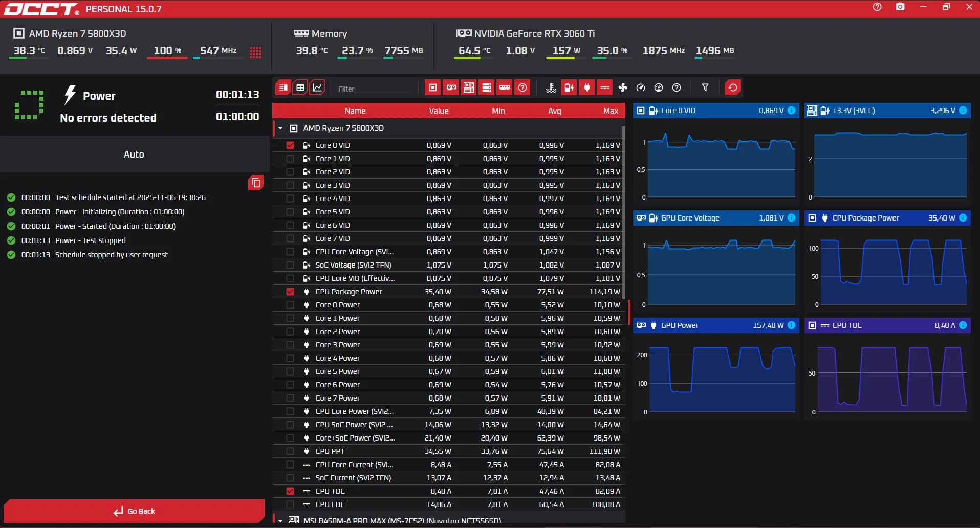
Task: Click the CPU usage 100 % value
Action: coord(167,50)
